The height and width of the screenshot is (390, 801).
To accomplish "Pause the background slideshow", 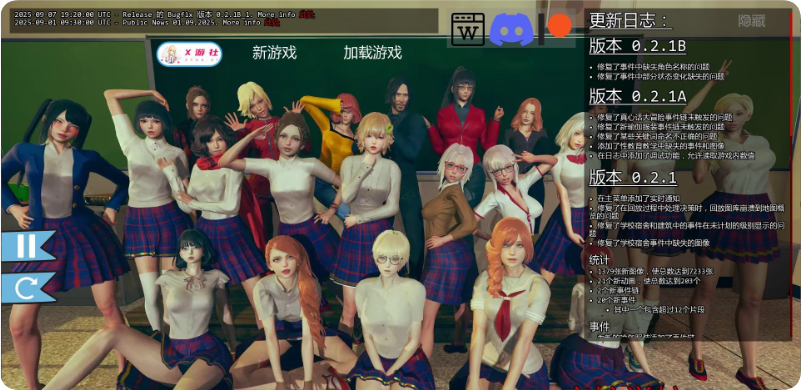I will [x=27, y=246].
